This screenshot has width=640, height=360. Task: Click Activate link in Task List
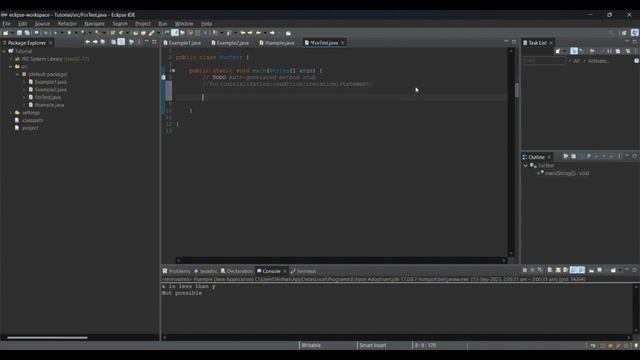point(598,61)
